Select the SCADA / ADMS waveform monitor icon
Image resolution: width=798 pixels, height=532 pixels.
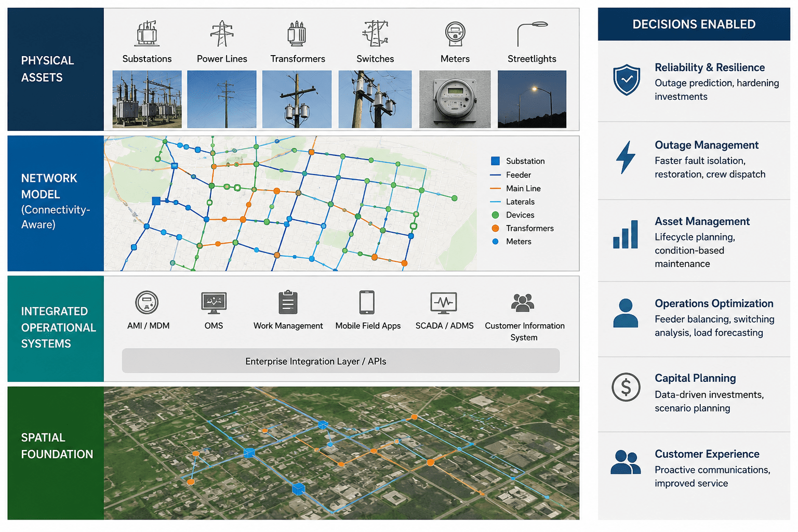[x=444, y=303]
